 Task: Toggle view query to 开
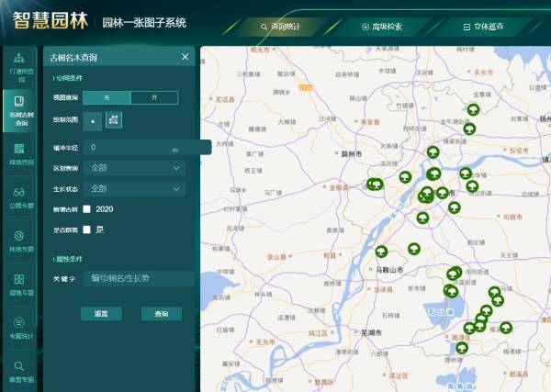(x=154, y=97)
